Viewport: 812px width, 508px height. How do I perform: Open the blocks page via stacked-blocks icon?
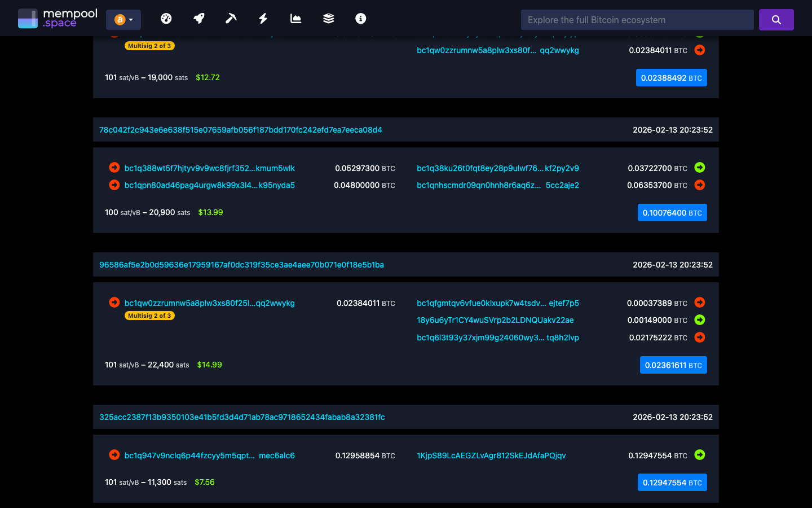[x=328, y=18]
